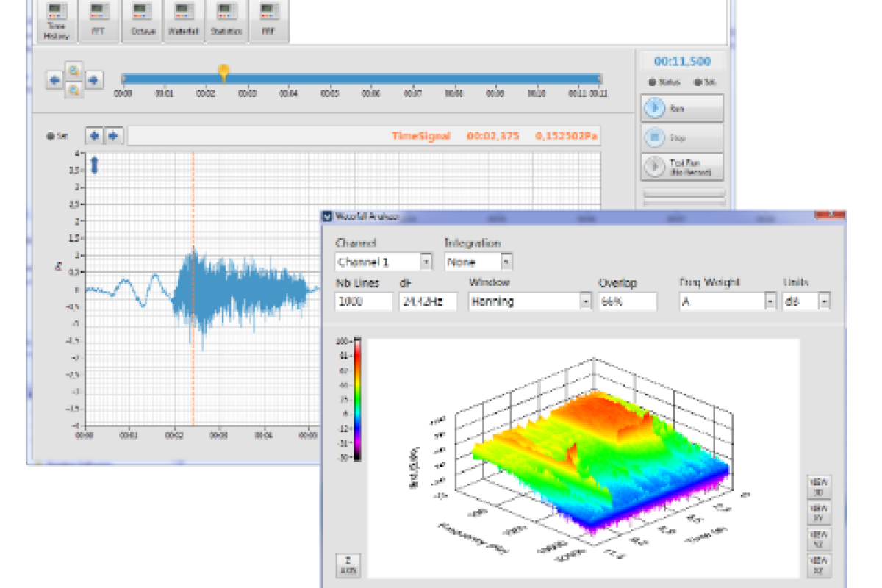
Task: Click the yellow marker on the time slider
Action: [x=224, y=72]
